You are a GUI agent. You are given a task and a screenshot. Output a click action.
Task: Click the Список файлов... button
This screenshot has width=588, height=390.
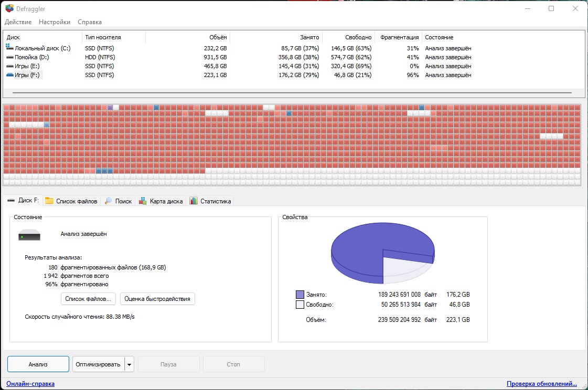point(88,299)
